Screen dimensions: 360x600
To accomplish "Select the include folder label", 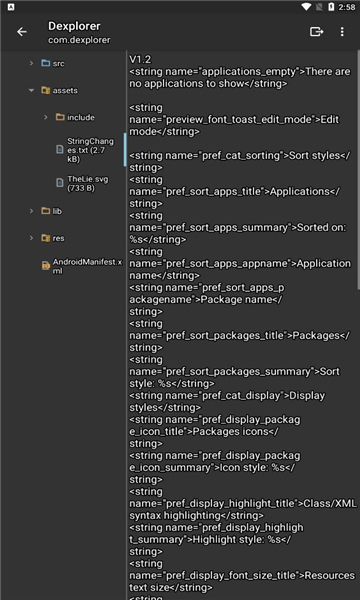I will (81, 117).
